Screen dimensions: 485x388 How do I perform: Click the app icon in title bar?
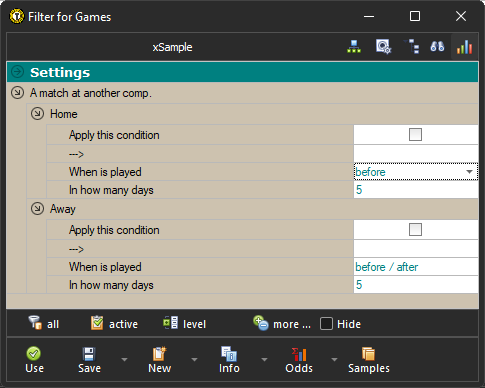(x=16, y=16)
